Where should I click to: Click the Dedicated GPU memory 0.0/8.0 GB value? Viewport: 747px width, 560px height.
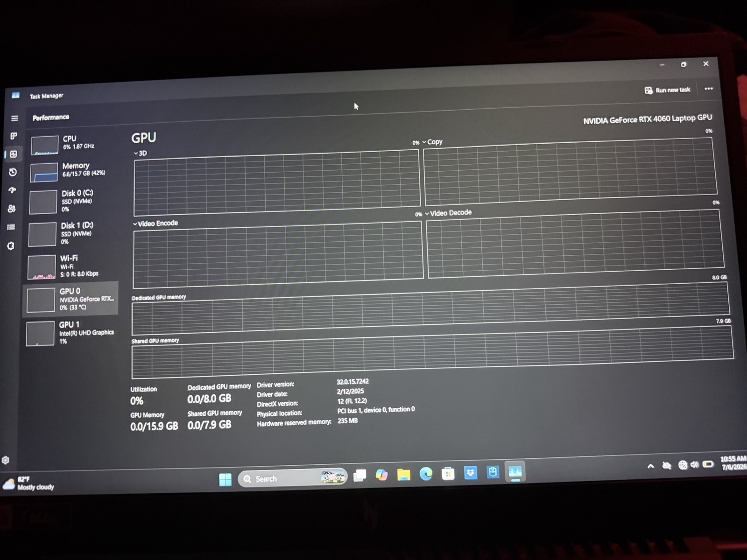(x=209, y=399)
